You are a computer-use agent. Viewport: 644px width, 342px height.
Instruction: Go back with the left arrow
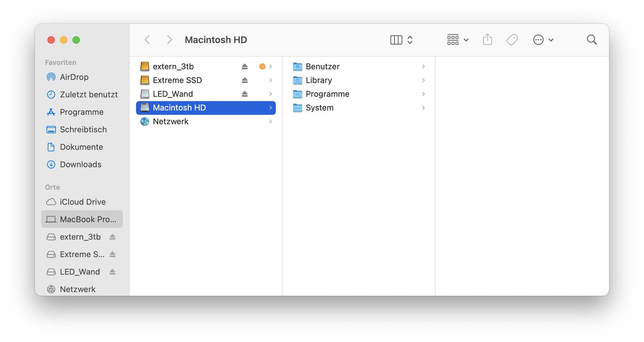148,40
